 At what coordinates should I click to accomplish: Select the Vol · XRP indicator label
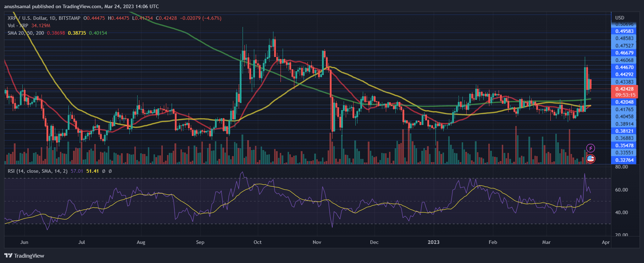(x=18, y=25)
